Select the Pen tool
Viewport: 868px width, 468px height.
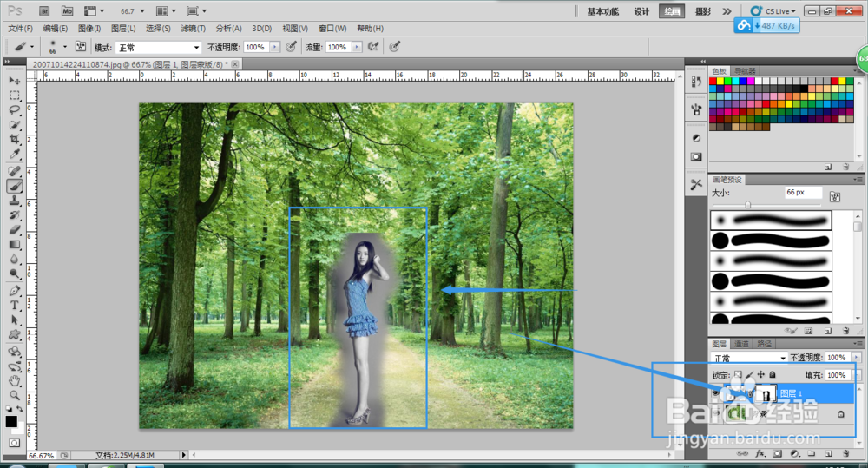15,291
